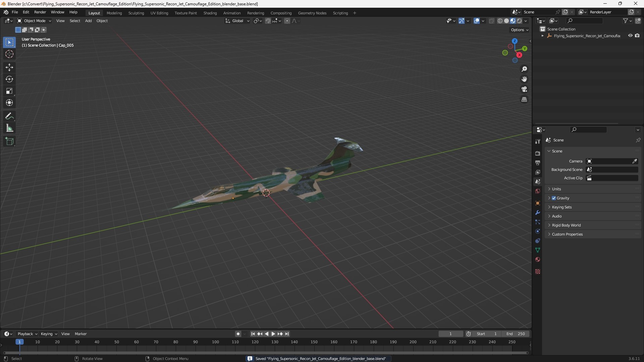Switch to the UV Editing workspace tab
This screenshot has height=362, width=644.
(x=159, y=13)
